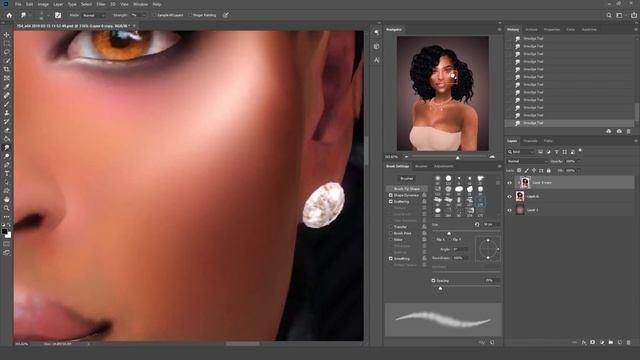
Task: Open the Window menu
Action: (140, 4)
